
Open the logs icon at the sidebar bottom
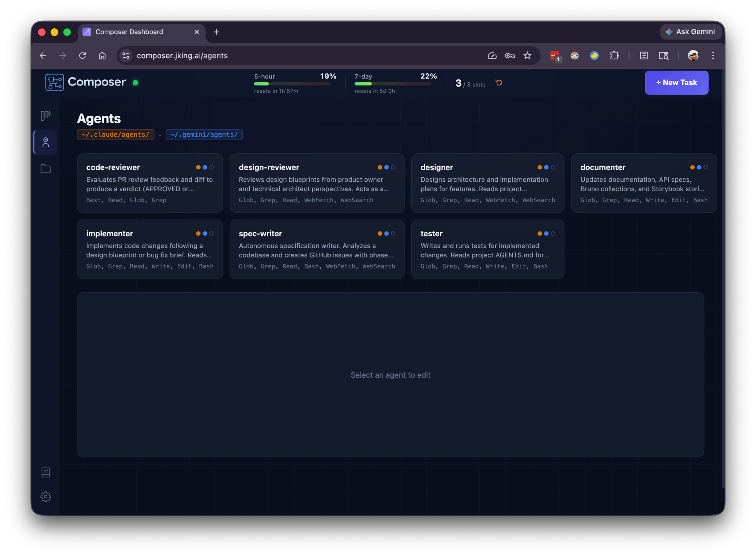coord(45,472)
